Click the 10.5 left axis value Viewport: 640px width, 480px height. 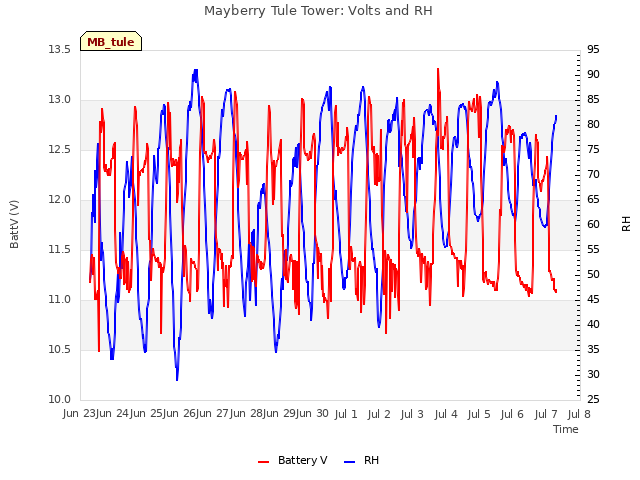click(60, 349)
